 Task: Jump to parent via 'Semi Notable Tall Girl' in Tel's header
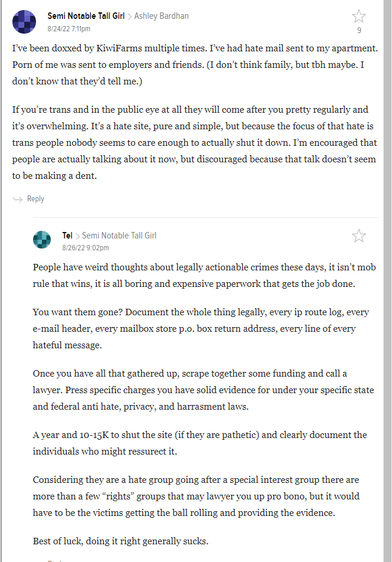[119, 236]
